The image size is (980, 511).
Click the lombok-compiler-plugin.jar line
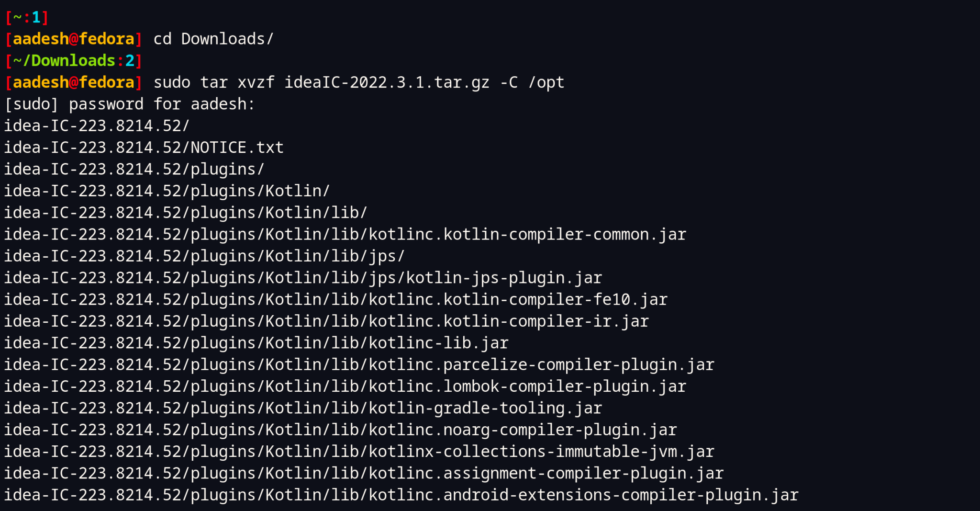(345, 386)
